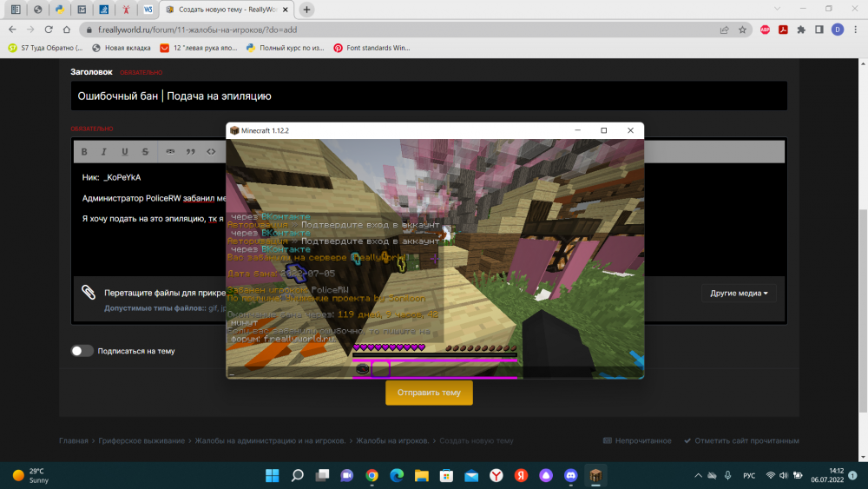Edit the topic title input field

point(429,96)
